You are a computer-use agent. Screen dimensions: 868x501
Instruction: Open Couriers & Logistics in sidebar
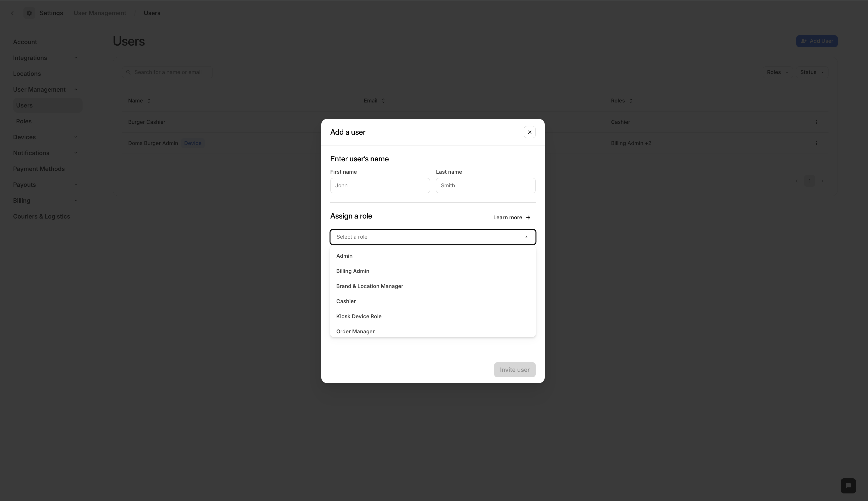click(42, 217)
